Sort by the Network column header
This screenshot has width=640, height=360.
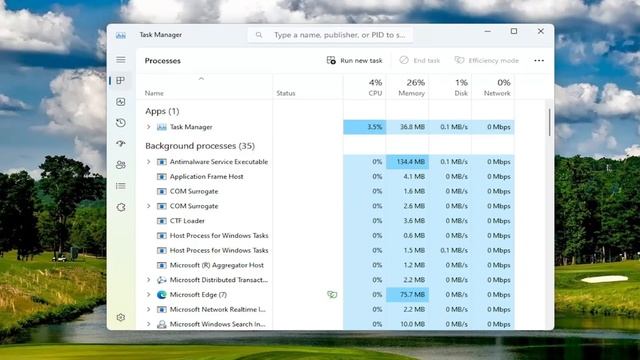click(x=493, y=87)
